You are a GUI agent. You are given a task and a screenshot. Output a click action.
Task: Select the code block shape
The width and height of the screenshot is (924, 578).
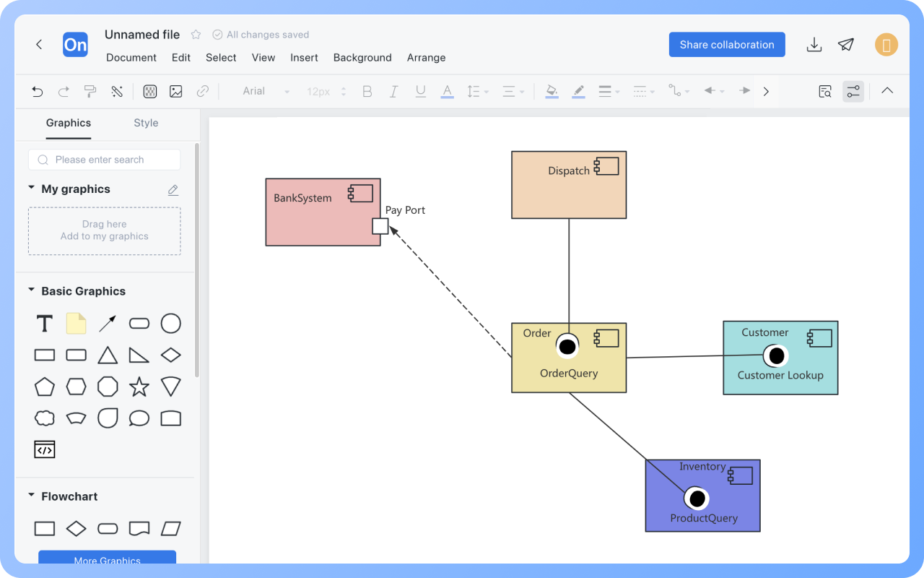[45, 449]
